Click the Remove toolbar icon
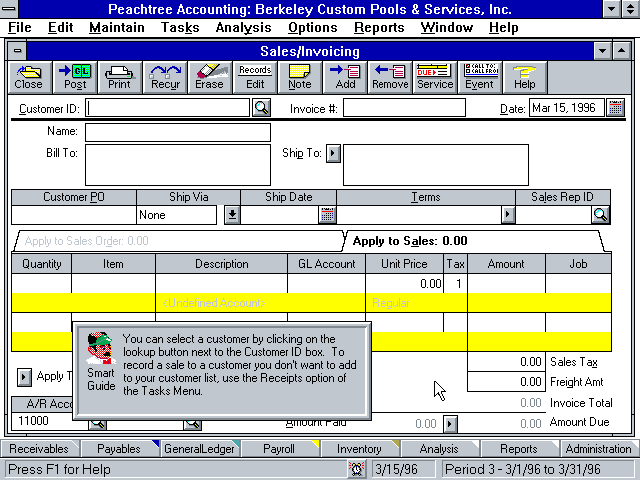The width and height of the screenshot is (640, 480). [389, 77]
